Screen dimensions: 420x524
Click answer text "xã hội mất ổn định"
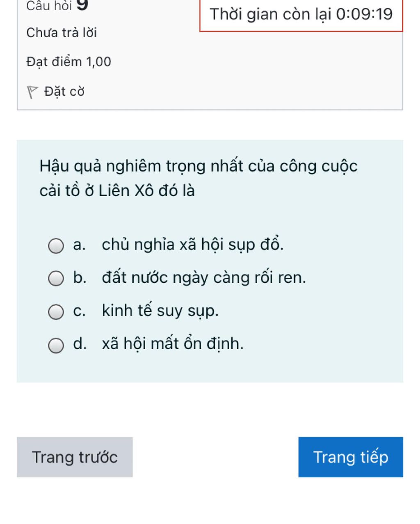172,343
